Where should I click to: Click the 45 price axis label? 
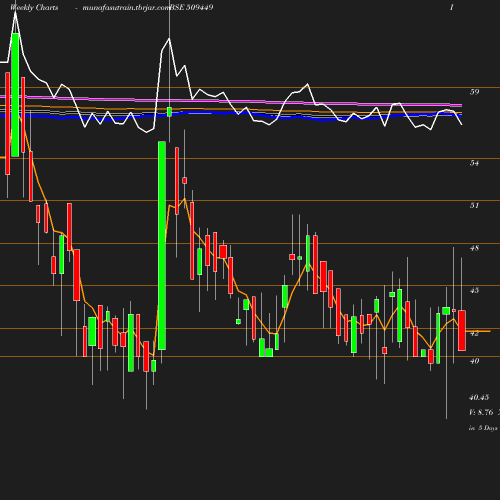pyautogui.click(x=474, y=290)
